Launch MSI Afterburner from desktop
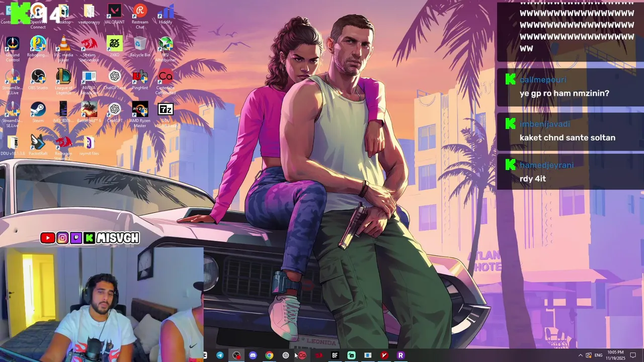The height and width of the screenshot is (362, 644). 166,49
